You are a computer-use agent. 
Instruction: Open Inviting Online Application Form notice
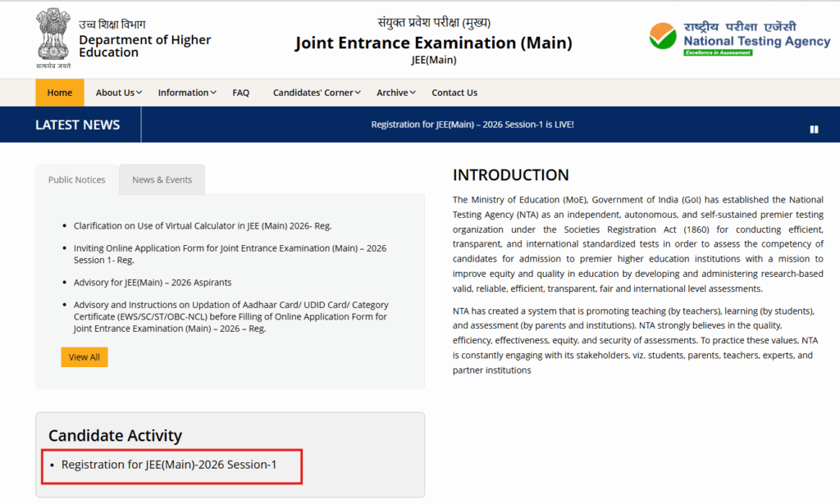(230, 253)
